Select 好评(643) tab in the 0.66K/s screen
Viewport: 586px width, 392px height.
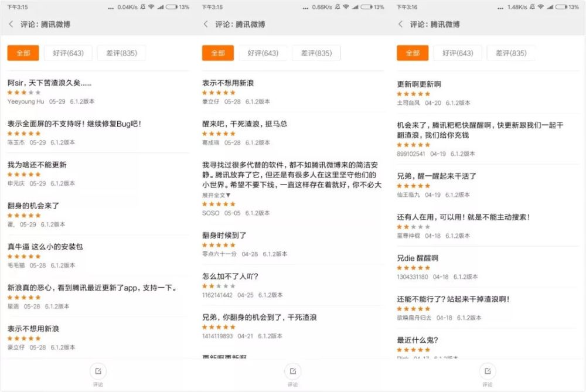pos(263,53)
